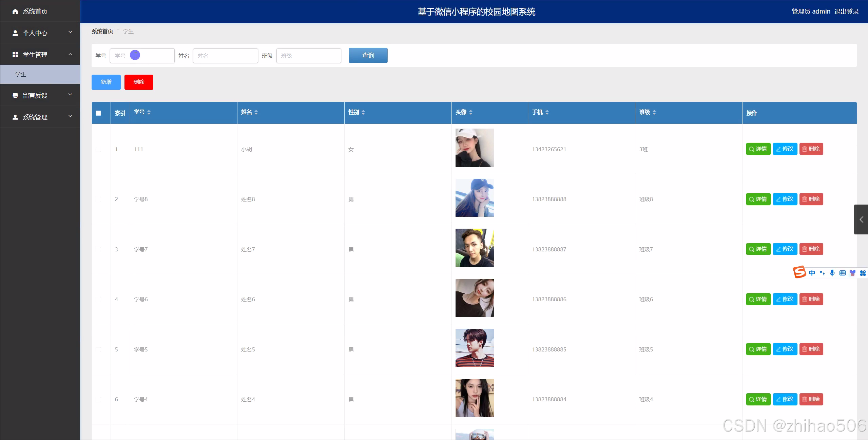Toggle the select-all checkbox in table header
This screenshot has width=868, height=440.
[98, 113]
